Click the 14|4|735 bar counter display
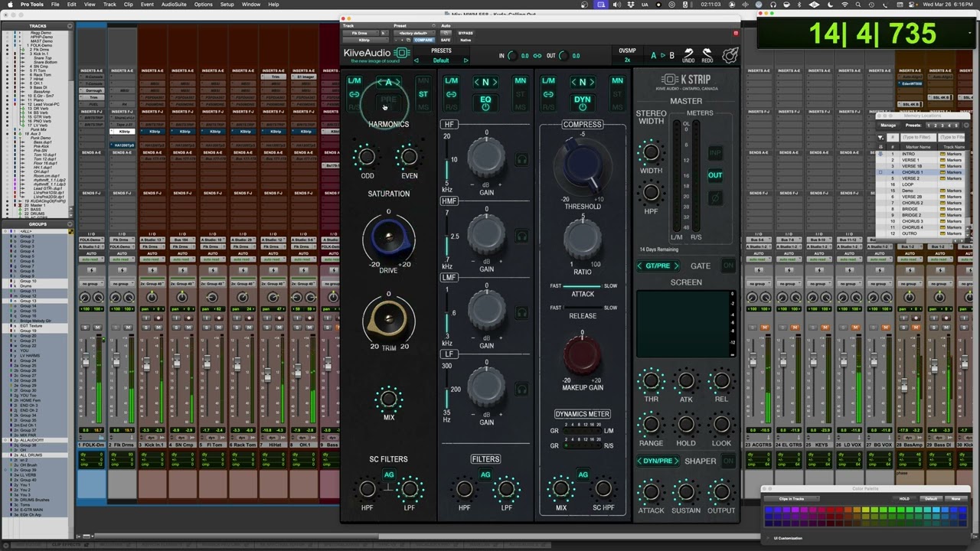 872,34
